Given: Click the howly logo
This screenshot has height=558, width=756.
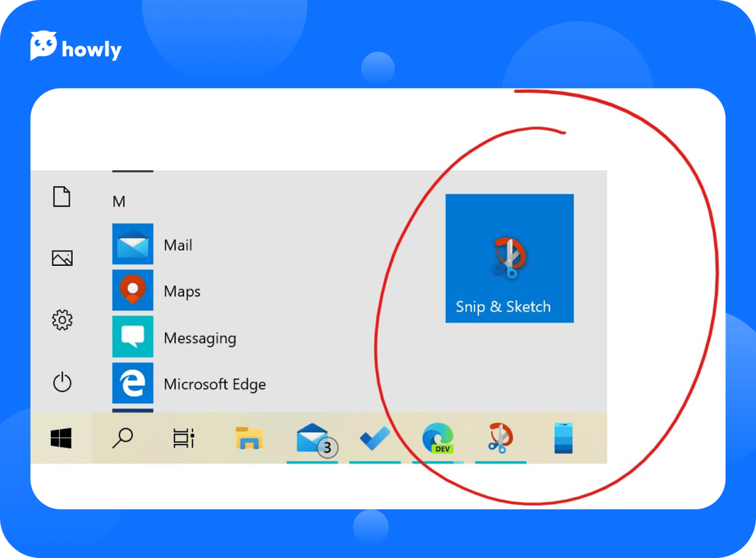Looking at the screenshot, I should [76, 48].
